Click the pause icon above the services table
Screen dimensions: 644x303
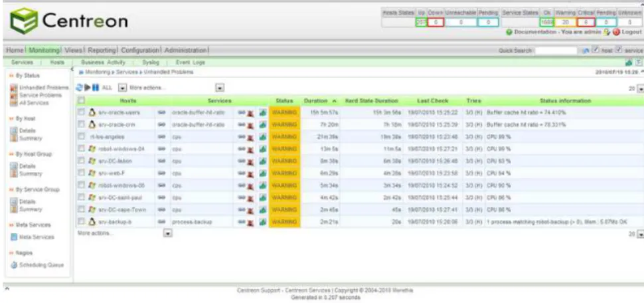(96, 88)
